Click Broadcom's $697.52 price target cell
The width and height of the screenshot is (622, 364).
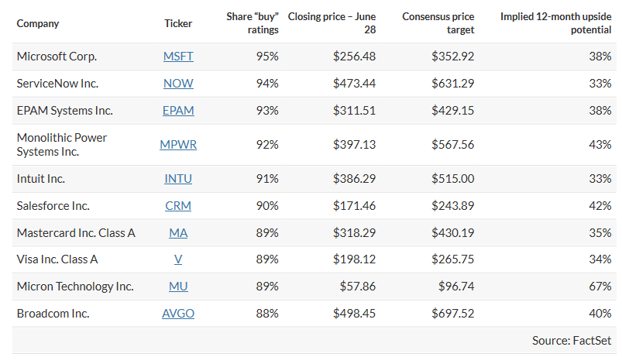pos(453,314)
